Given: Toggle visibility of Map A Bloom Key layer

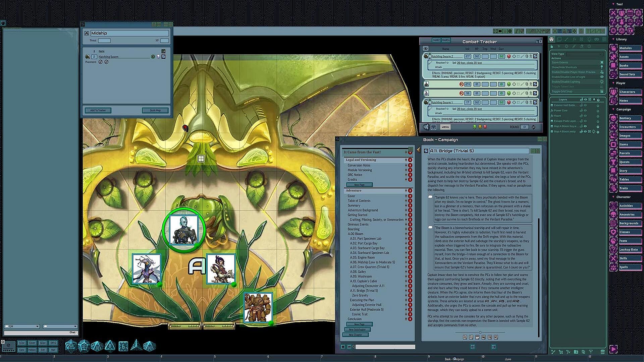Looking at the screenshot, I should tap(585, 126).
